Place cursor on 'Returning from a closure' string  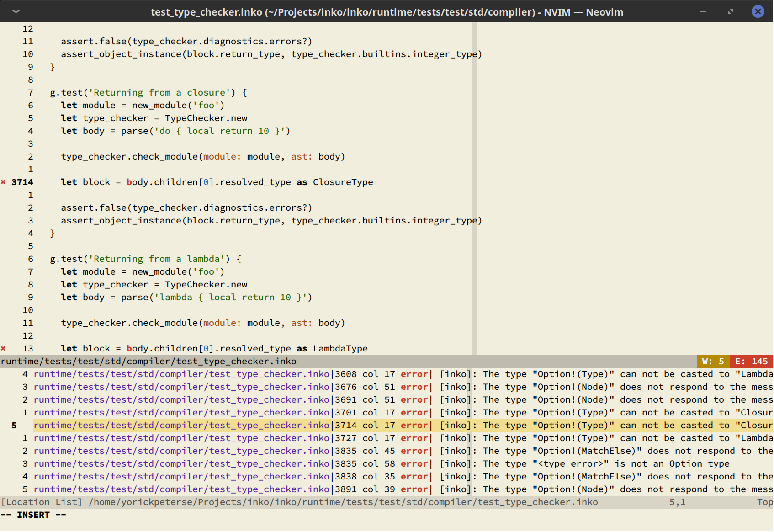coord(159,93)
